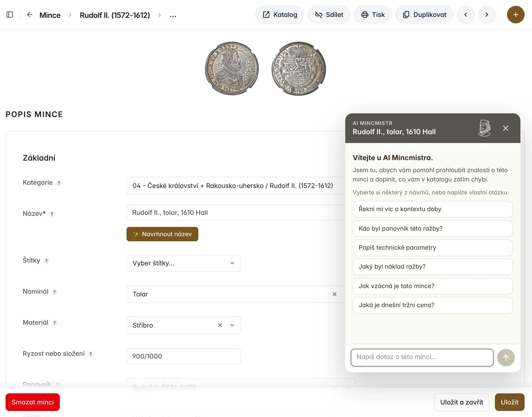Toggle the sidebar panel icon

click(x=10, y=15)
